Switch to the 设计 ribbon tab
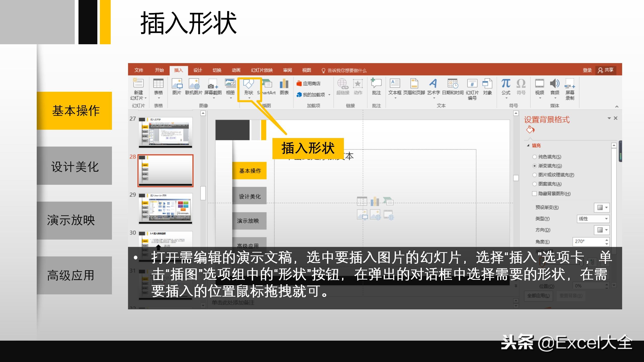Viewport: 644px width, 362px height. coord(198,70)
